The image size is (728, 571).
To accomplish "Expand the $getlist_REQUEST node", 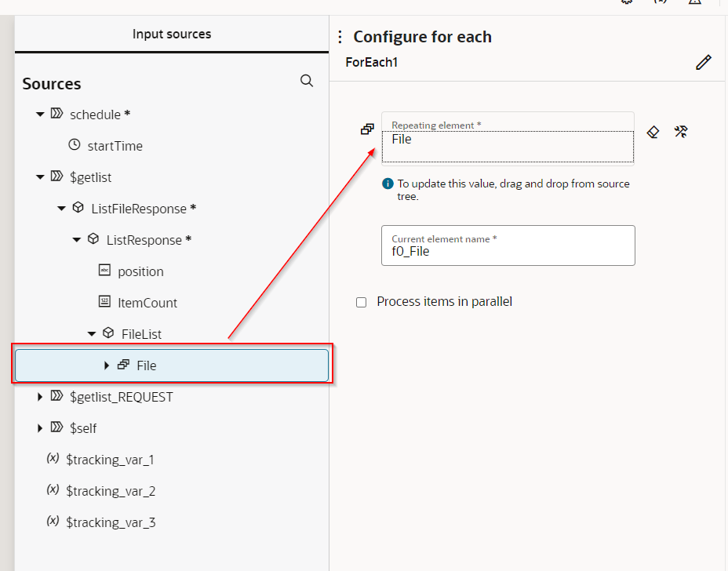I will (40, 396).
